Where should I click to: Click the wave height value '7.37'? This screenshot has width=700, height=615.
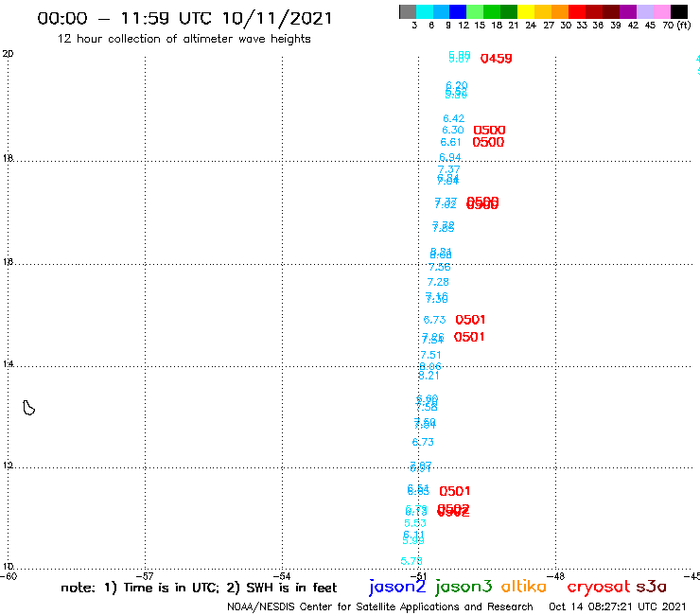coord(448,169)
